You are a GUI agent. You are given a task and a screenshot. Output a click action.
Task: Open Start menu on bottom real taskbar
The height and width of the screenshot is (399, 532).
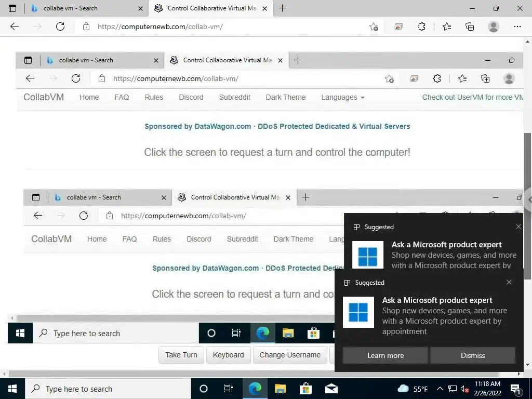click(x=12, y=389)
